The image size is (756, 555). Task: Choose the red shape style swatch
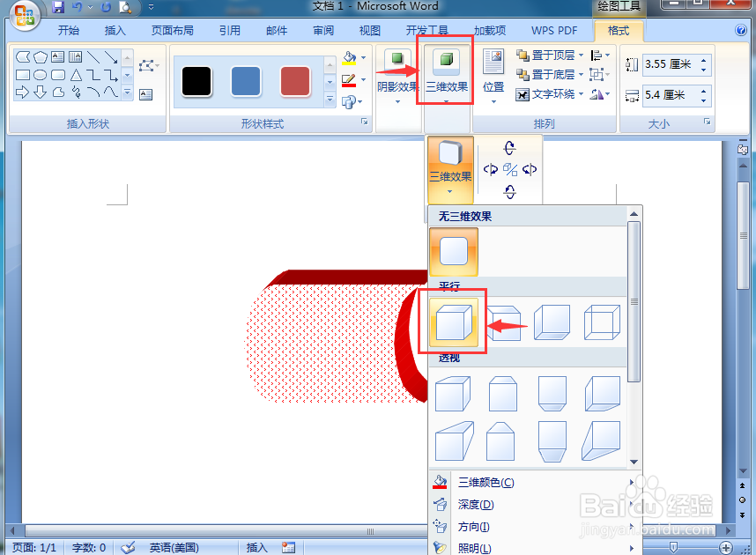pyautogui.click(x=295, y=81)
